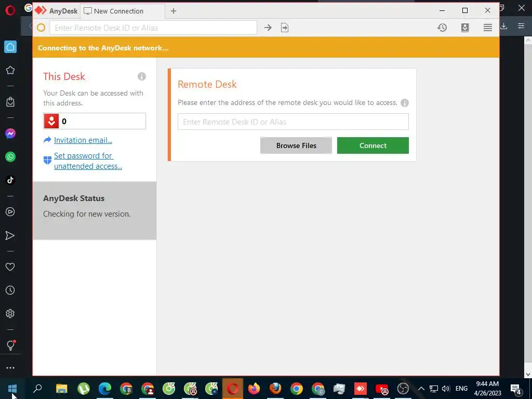Open Opera sidebar Shopping bag icon
Viewport: 532px width, 399px height.
pos(10,102)
